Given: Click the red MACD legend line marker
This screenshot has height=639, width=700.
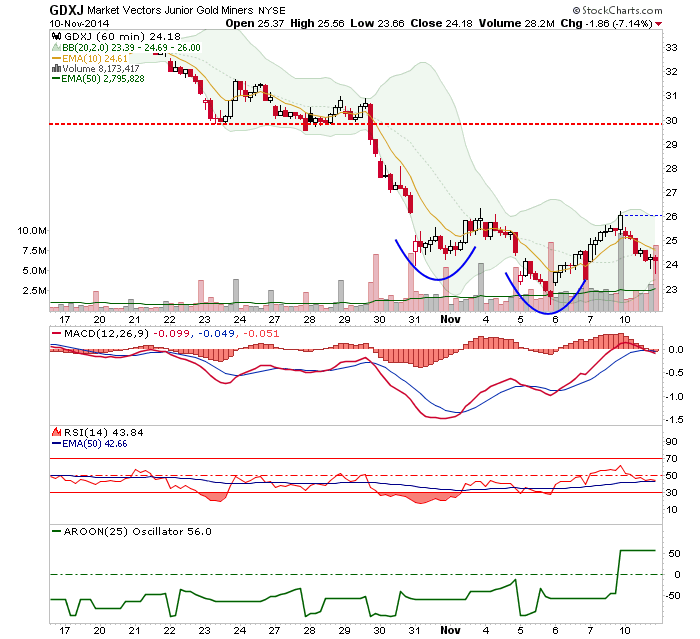Looking at the screenshot, I should [x=56, y=334].
